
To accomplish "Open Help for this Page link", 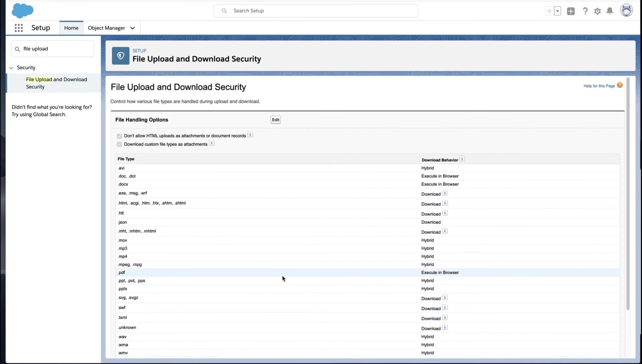I will (x=599, y=86).
